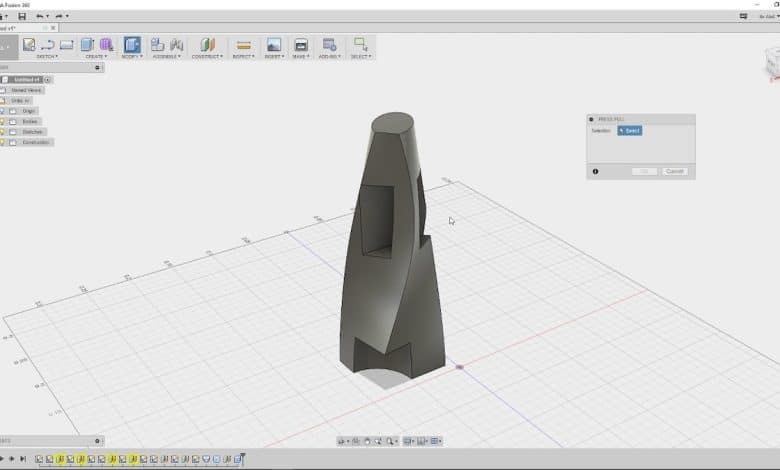Click the info icon in the Press Pull dialog
Viewport: 780px width, 470px height.
595,172
